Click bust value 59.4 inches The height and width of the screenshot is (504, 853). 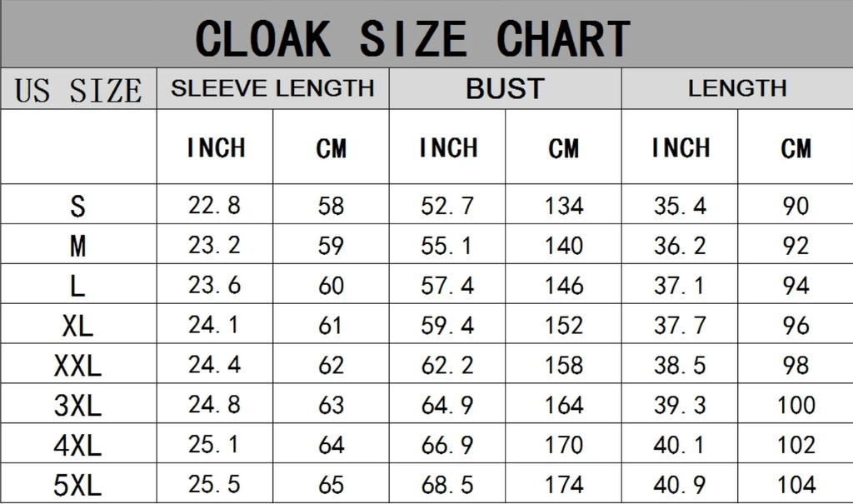point(447,325)
